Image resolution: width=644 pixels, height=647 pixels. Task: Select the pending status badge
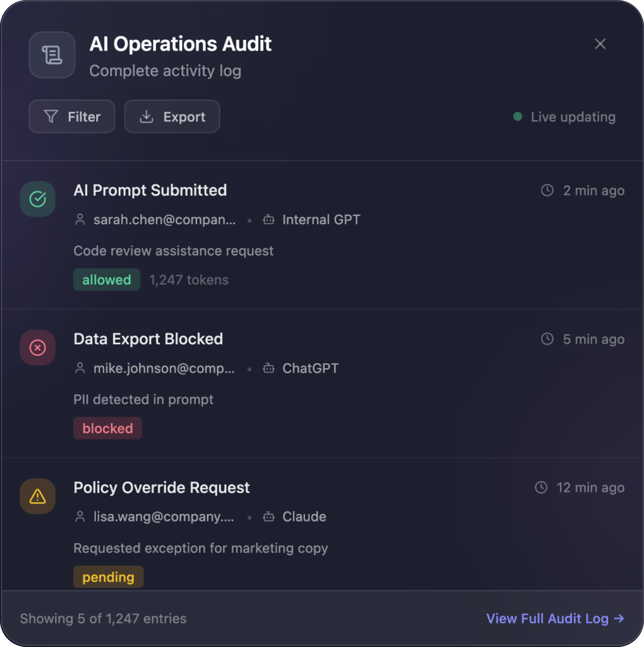(108, 577)
